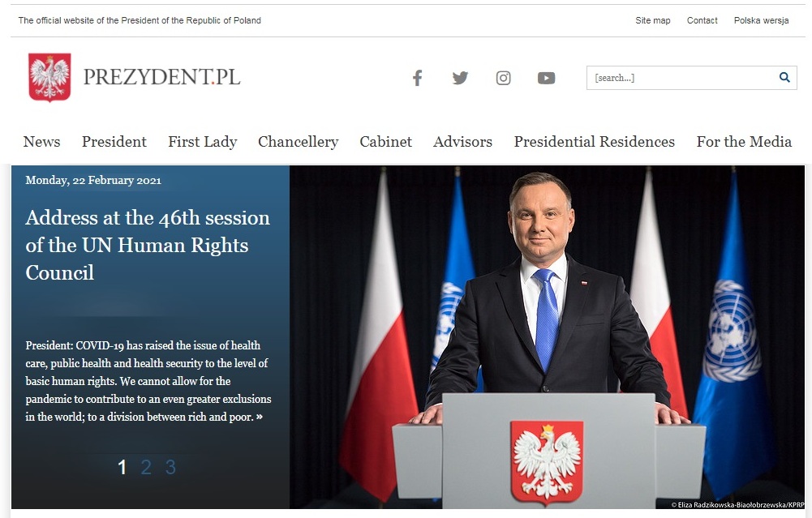Viewport: 812px width, 518px height.
Task: Open the Contact link
Action: point(702,21)
